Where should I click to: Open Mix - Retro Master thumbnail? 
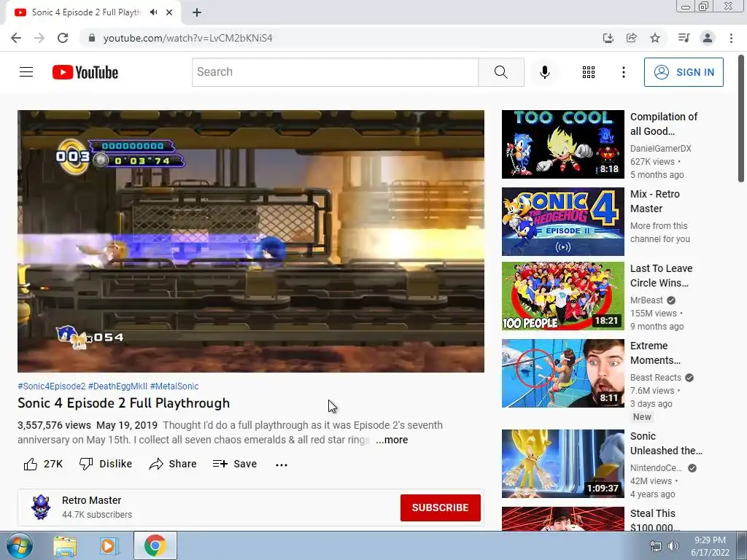[562, 222]
